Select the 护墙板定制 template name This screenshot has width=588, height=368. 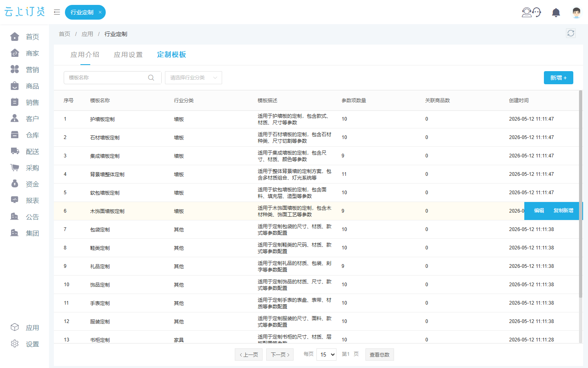(x=102, y=119)
